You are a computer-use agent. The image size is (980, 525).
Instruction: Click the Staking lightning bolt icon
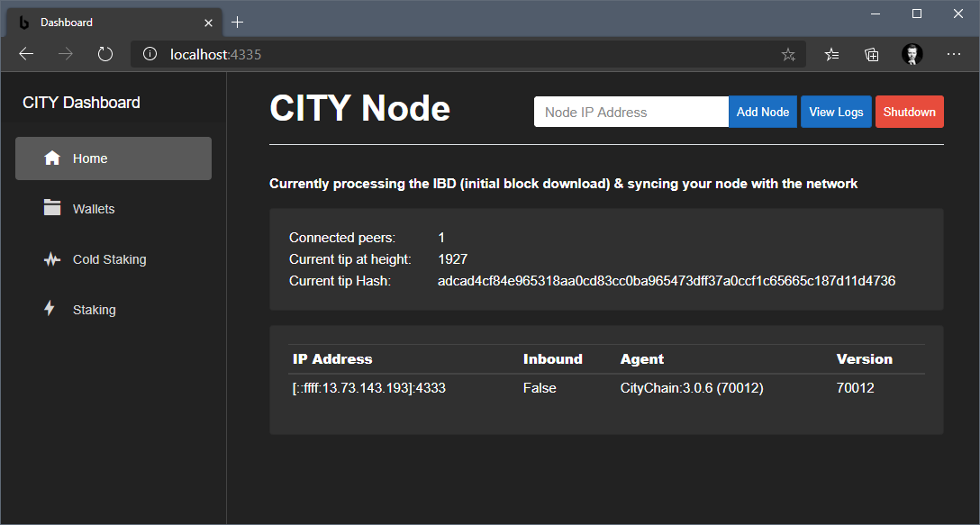(50, 308)
